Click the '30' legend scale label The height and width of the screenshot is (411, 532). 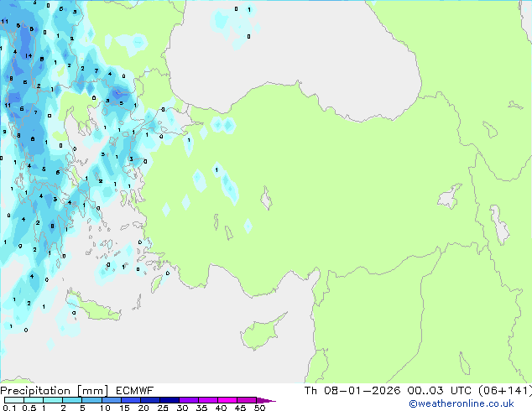point(182,408)
